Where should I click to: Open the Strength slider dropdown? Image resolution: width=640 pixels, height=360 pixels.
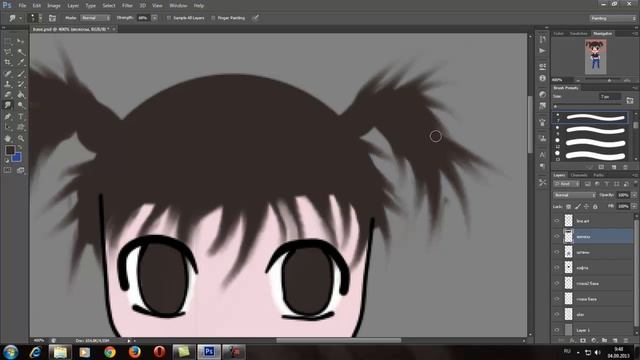[x=155, y=18]
